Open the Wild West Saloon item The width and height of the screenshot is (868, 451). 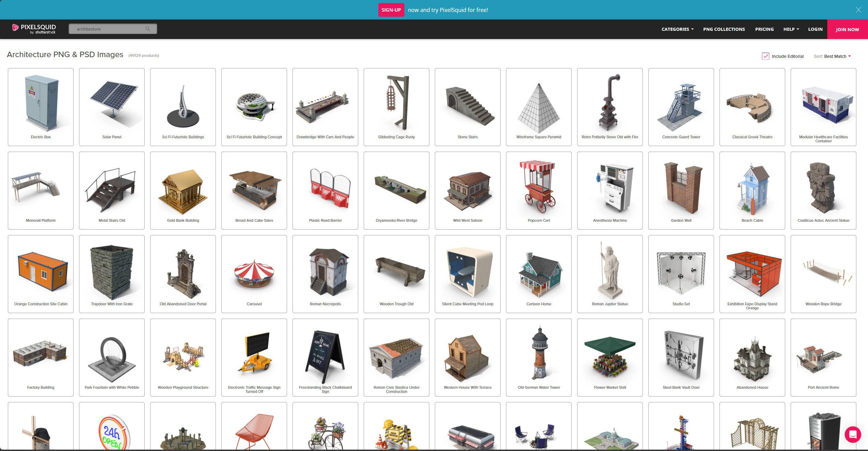(x=468, y=190)
